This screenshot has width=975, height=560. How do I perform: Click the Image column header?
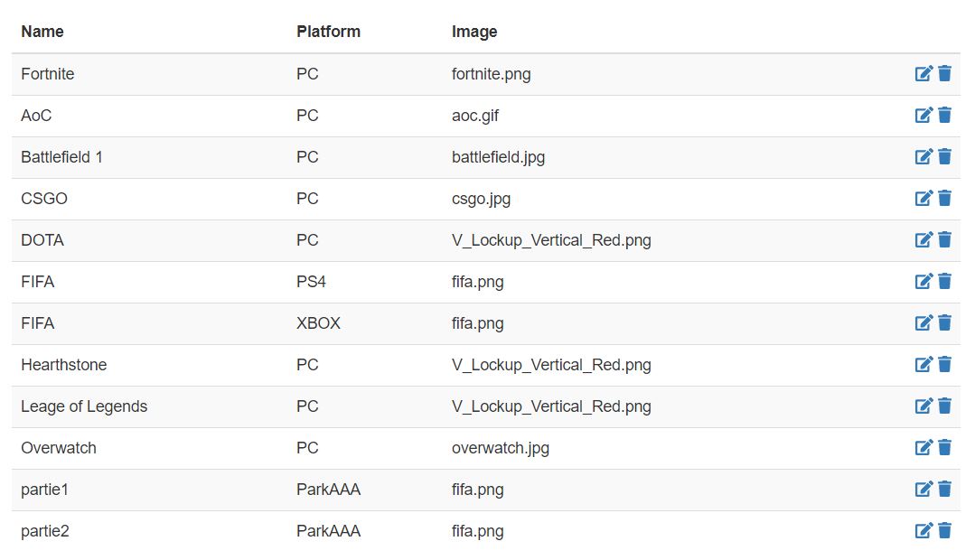coord(474,32)
